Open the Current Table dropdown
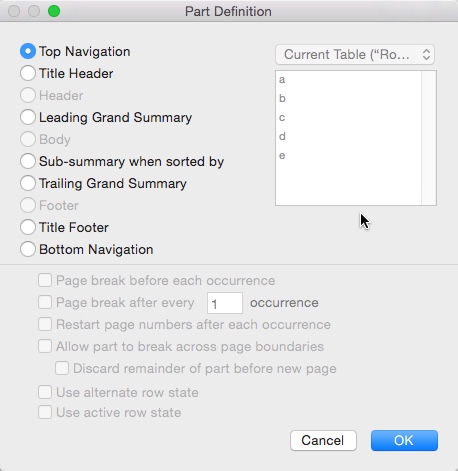This screenshot has height=471, width=458. (355, 54)
